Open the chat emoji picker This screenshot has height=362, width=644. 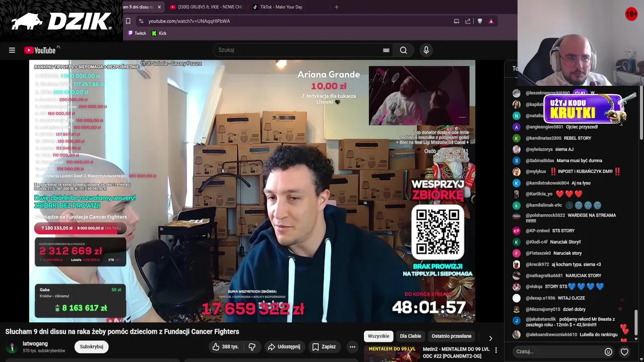(x=608, y=352)
